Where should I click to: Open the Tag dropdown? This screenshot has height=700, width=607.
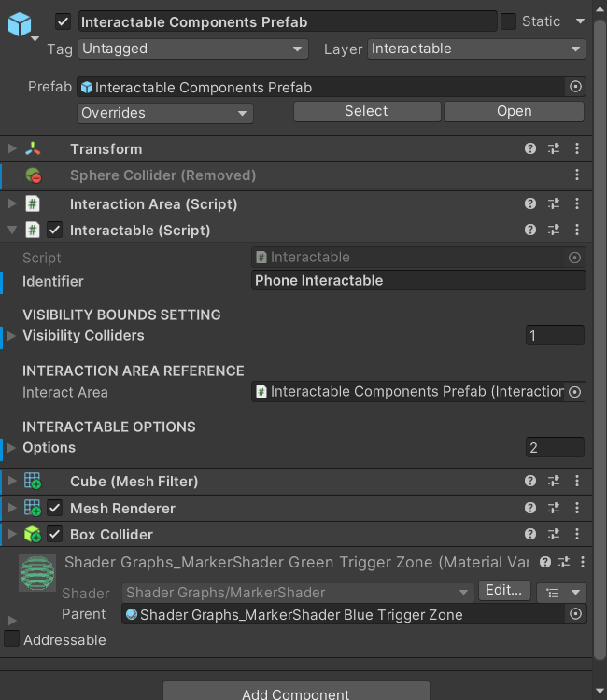pos(193,49)
